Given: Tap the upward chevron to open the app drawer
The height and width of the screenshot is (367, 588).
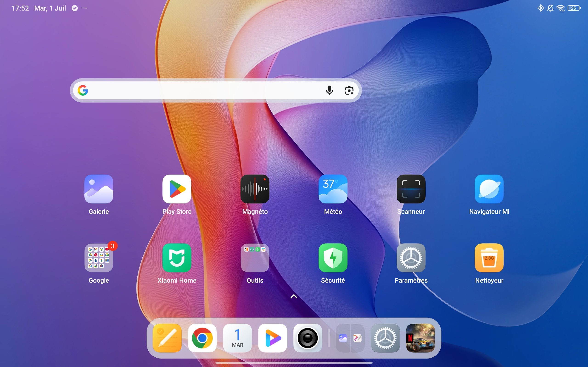Looking at the screenshot, I should [294, 297].
